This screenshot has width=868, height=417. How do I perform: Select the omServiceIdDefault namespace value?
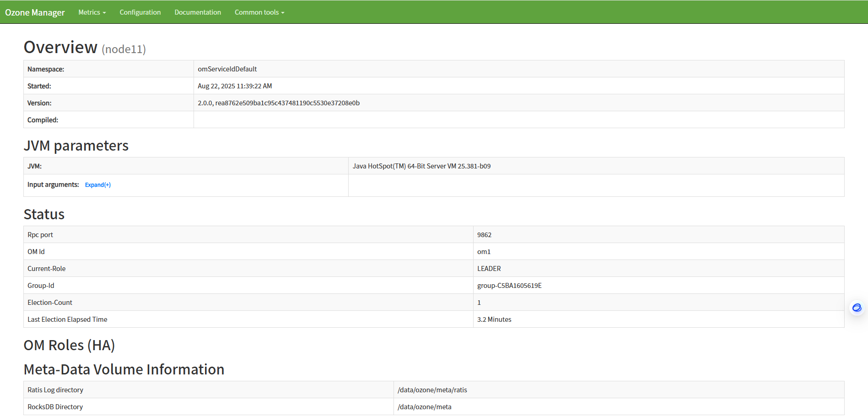click(227, 69)
